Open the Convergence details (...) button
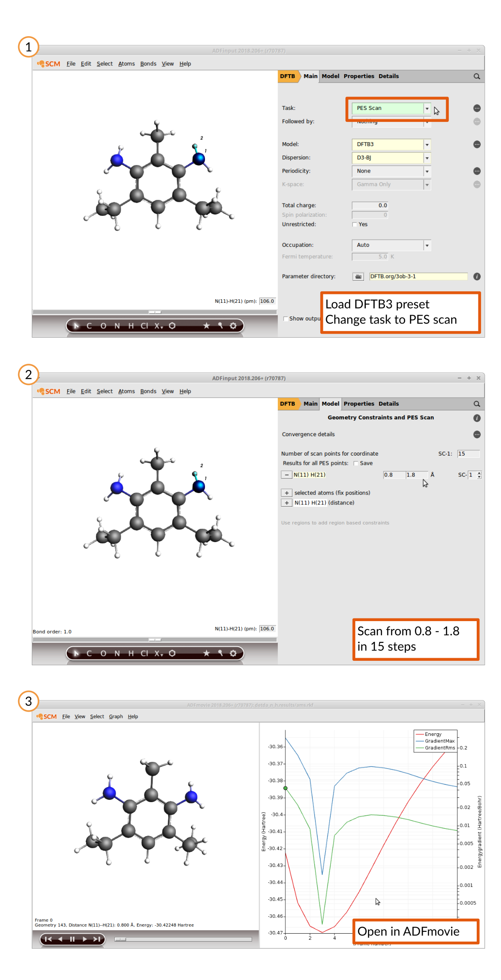501x980 pixels. (x=477, y=434)
